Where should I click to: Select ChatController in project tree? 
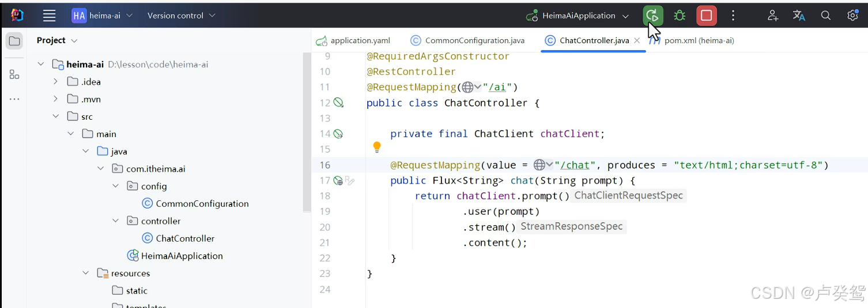(x=178, y=238)
